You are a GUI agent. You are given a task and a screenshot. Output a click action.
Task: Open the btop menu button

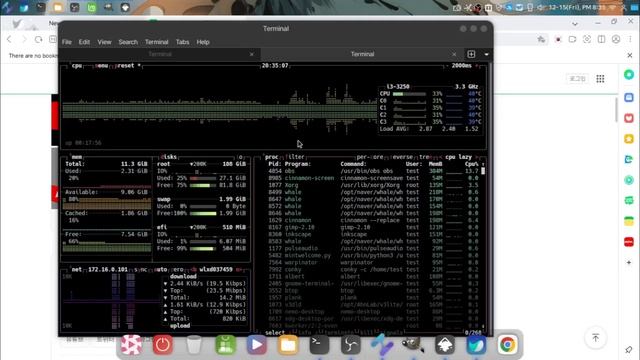click(x=101, y=65)
